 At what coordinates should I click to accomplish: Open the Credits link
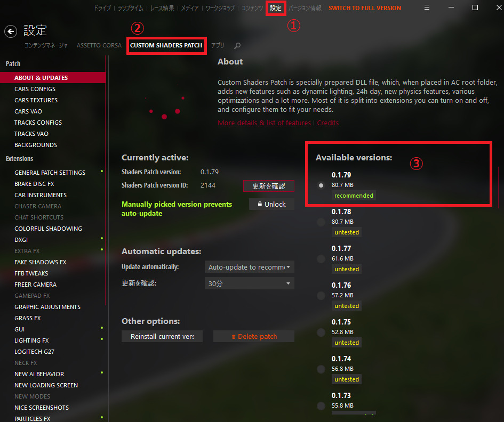coord(328,123)
